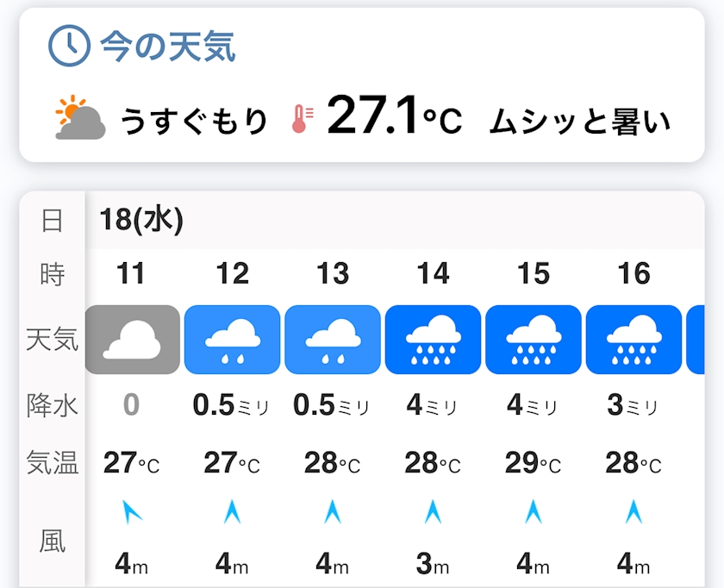Viewport: 724px width, 588px height.
Task: Click the wind direction arrow for 16時
Action: [634, 513]
